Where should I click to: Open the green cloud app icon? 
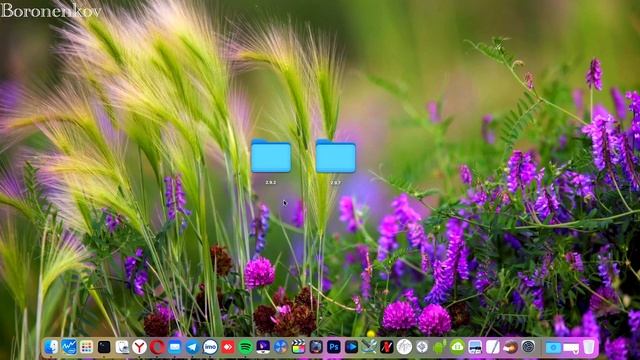(x=457, y=347)
